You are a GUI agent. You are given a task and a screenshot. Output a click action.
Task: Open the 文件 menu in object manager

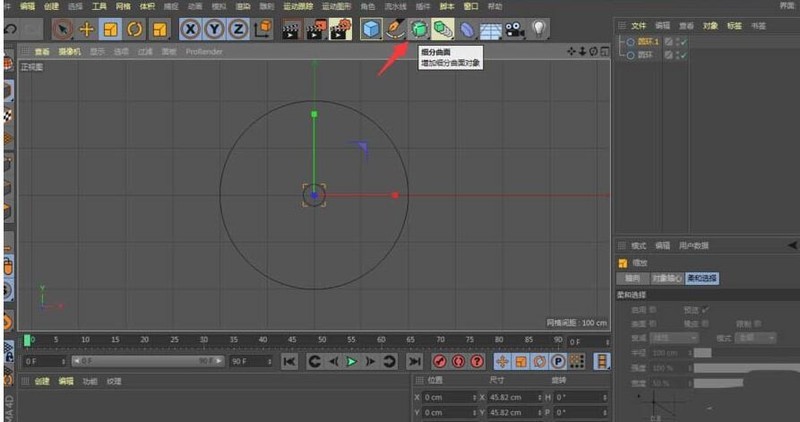click(x=638, y=26)
